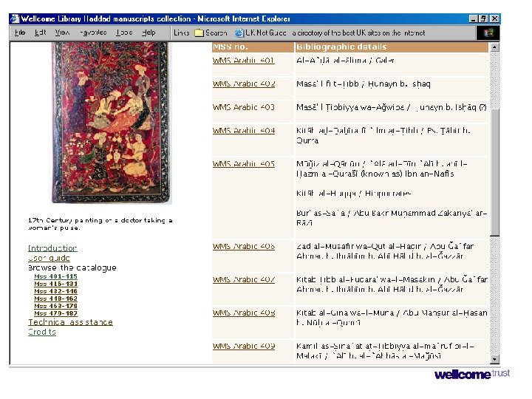Open WMS Arabic 402 manuscript record
Viewport: 532px width, 399px height.
coord(244,83)
